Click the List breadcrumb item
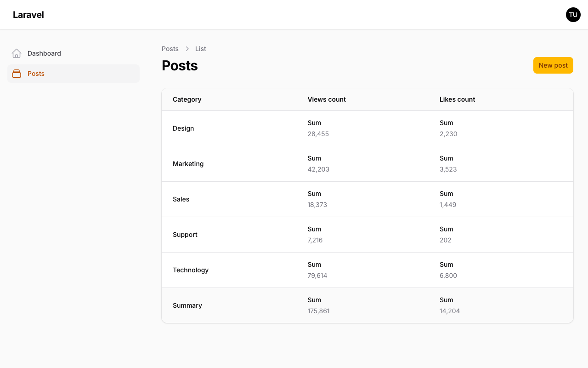Image resolution: width=588 pixels, height=368 pixels. [x=201, y=48]
